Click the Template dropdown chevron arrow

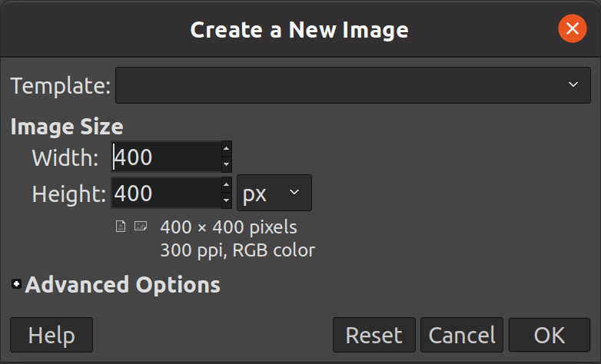coord(573,84)
